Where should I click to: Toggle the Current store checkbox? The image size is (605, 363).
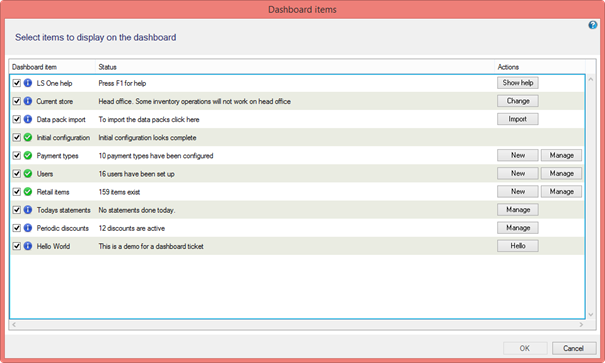17,101
